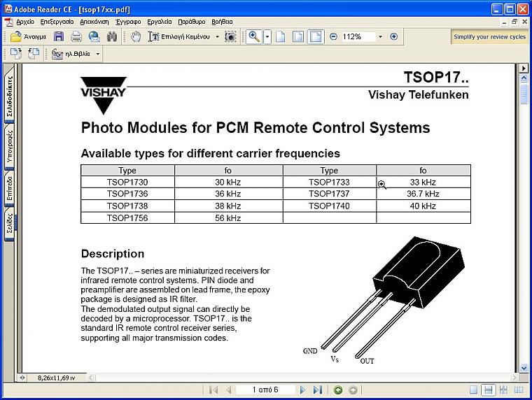Image resolution: width=532 pixels, height=400 pixels.
Task: Click the Fit Width icon
Action: (x=316, y=36)
